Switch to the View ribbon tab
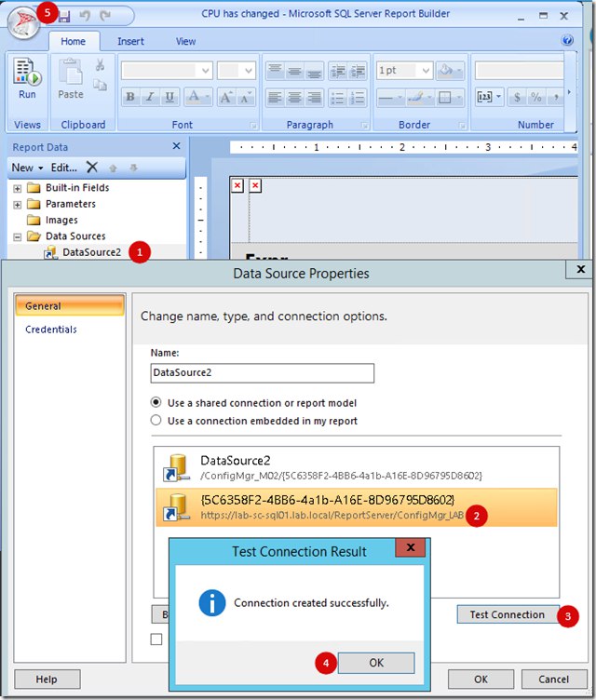596x700 pixels. pyautogui.click(x=185, y=42)
